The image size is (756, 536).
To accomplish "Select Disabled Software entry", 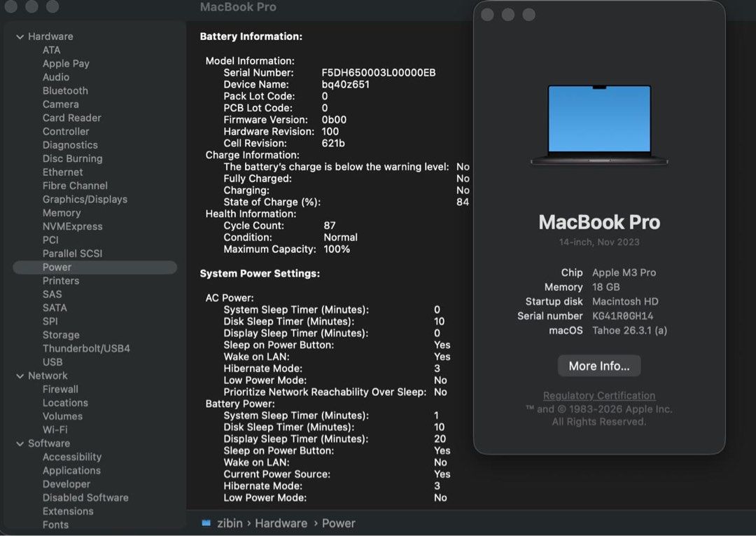I will pyautogui.click(x=85, y=497).
